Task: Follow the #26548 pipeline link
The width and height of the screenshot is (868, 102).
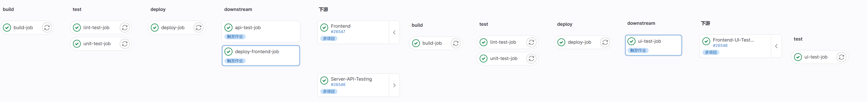Action: tap(720, 46)
